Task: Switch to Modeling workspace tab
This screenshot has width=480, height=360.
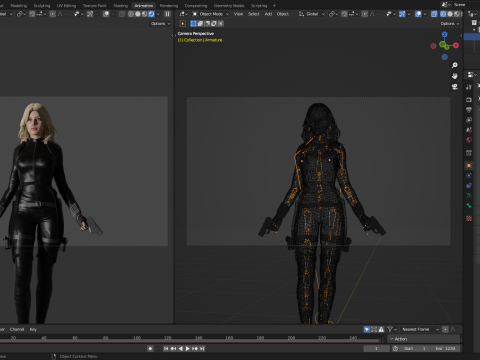Action: [x=19, y=6]
